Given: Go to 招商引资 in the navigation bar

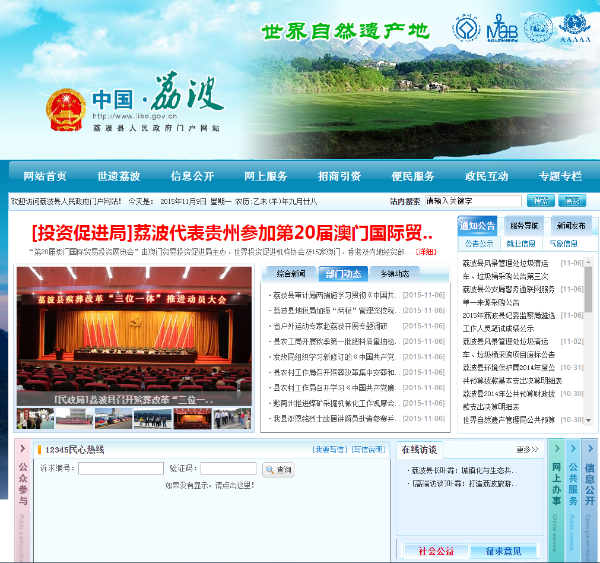Looking at the screenshot, I should click(339, 176).
